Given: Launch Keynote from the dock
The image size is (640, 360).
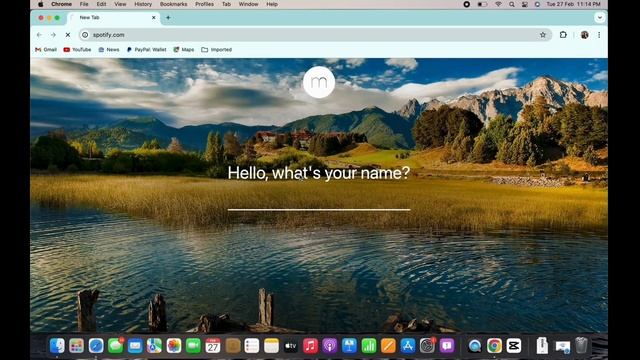Looking at the screenshot, I should 349,346.
